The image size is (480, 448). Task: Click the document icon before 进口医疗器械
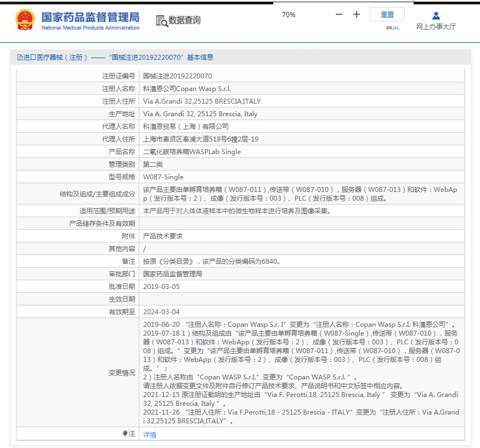20,57
